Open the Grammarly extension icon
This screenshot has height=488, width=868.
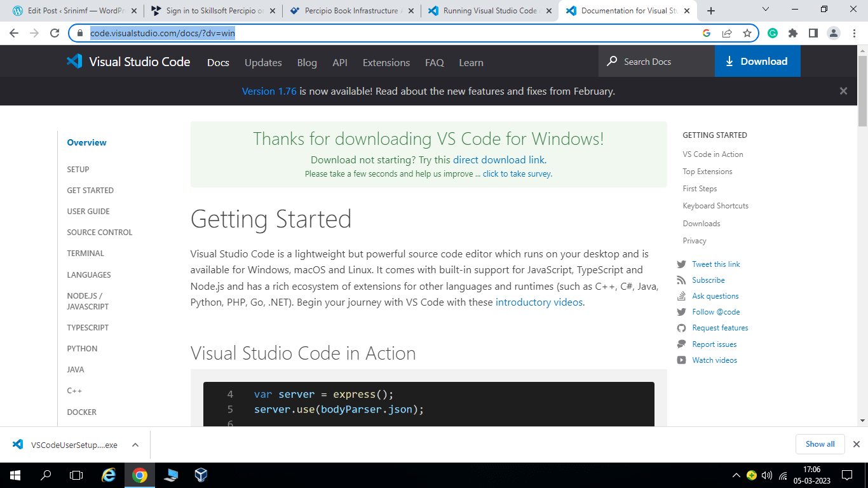[773, 34]
